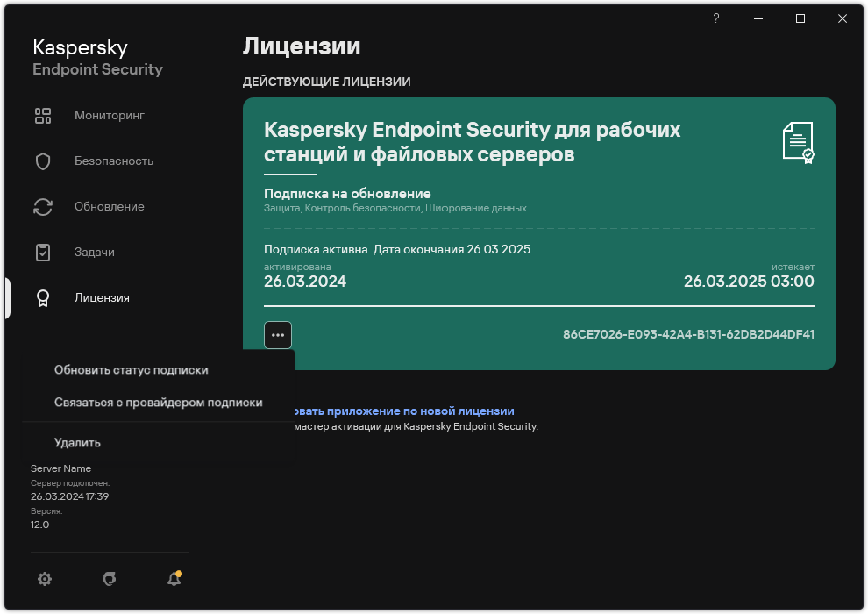Select Обновить статус подписки menu entry
The height and width of the screenshot is (614, 868).
[x=130, y=369]
